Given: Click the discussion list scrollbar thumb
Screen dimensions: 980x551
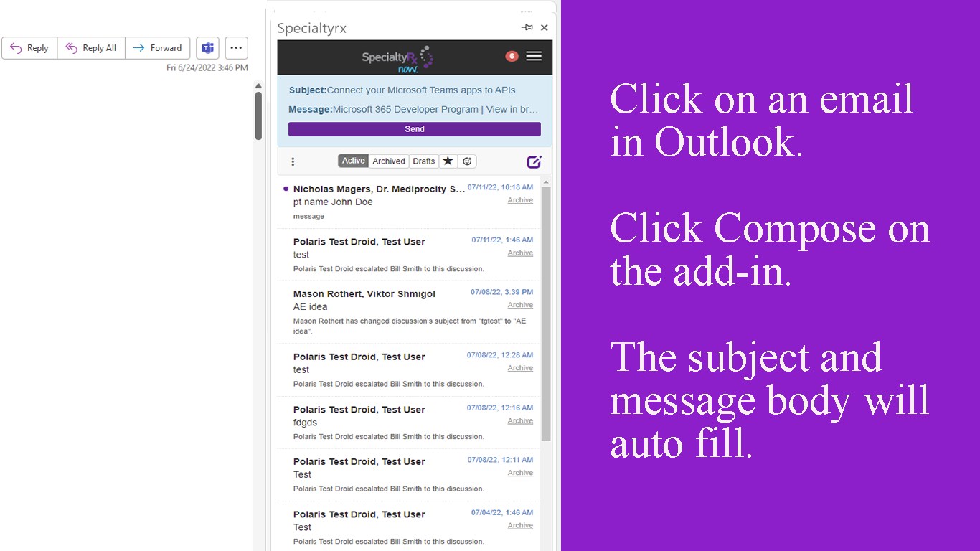Looking at the screenshot, I should click(546, 314).
